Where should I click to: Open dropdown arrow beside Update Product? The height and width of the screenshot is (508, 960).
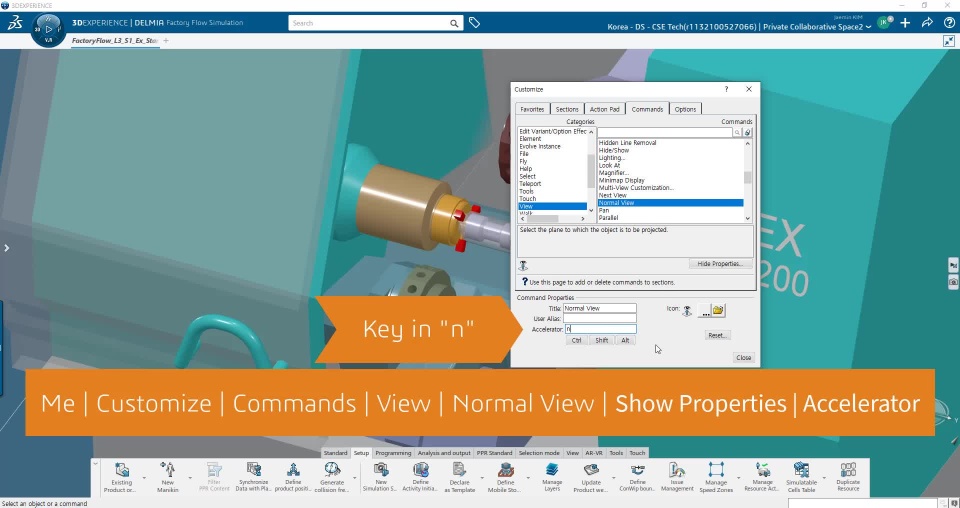click(613, 478)
